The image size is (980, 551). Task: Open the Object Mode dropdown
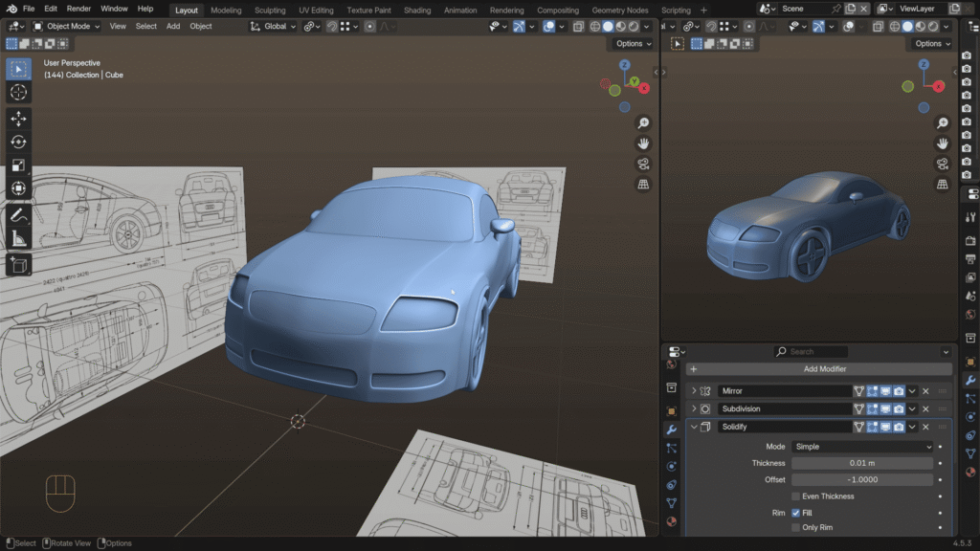tap(66, 27)
